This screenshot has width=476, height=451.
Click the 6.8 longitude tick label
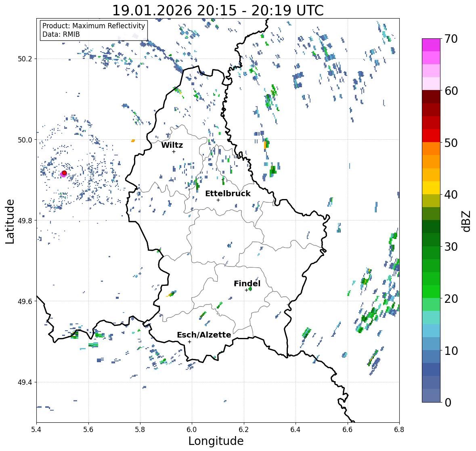click(399, 430)
